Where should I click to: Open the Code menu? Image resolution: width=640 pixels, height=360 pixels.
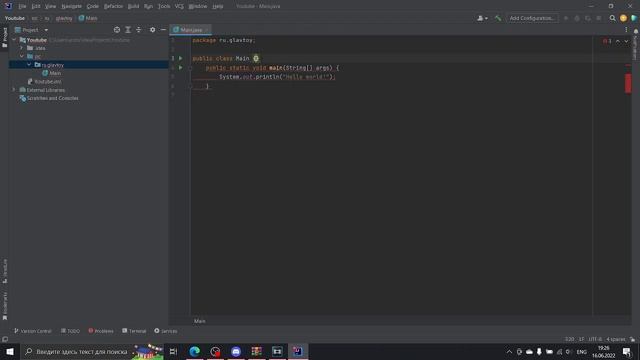93,6
